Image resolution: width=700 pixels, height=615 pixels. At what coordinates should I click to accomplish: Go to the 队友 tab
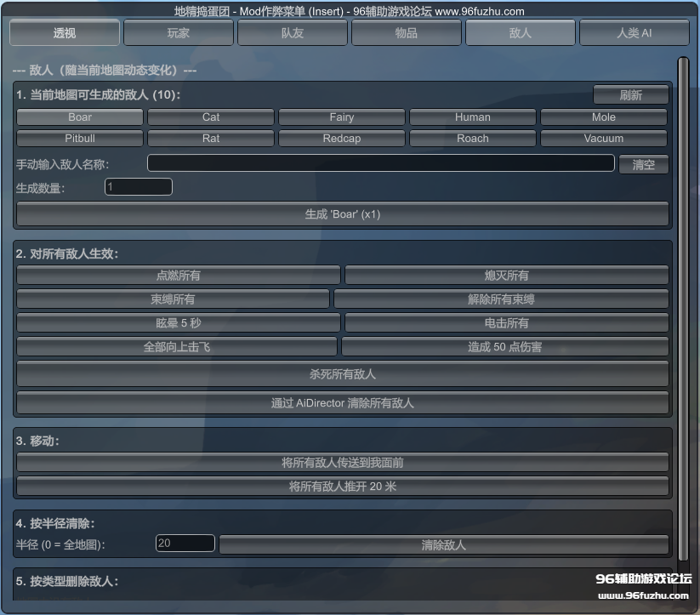tap(293, 32)
